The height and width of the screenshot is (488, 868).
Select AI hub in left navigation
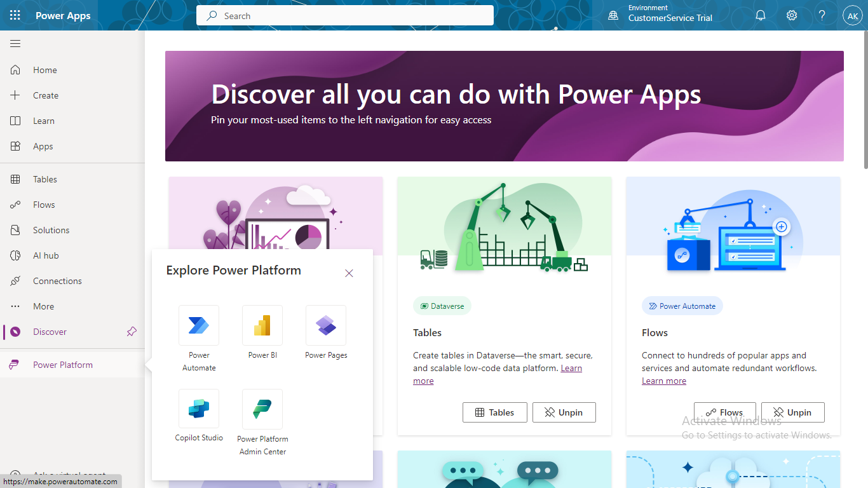(46, 255)
